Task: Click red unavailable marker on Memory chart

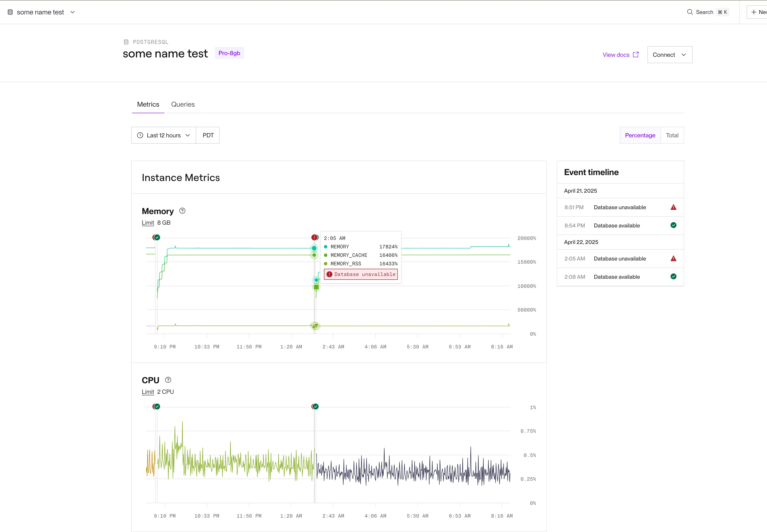Action: tap(314, 237)
